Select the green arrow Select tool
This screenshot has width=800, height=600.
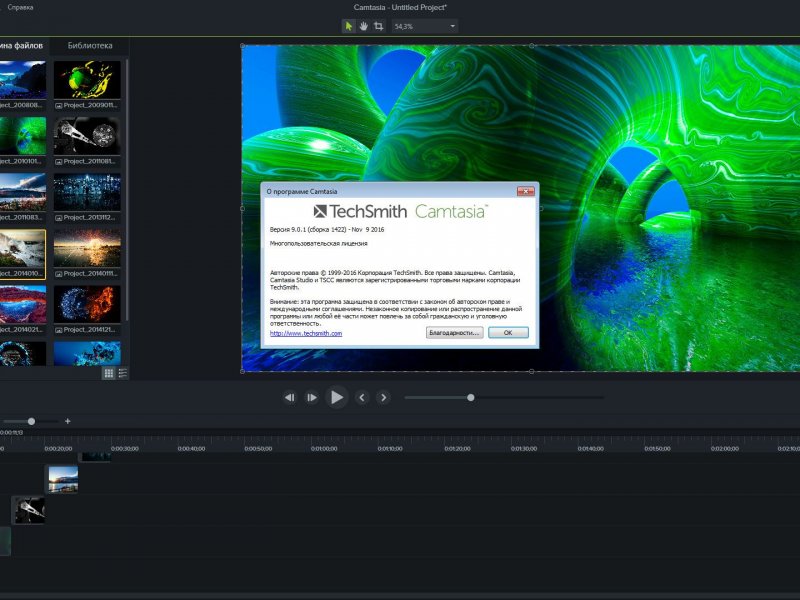(x=348, y=26)
